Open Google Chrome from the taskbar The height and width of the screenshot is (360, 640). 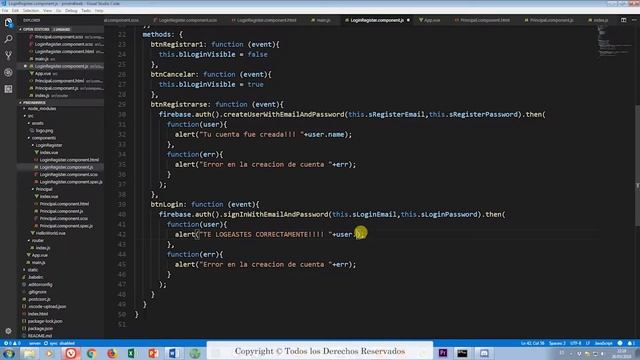(x=91, y=353)
